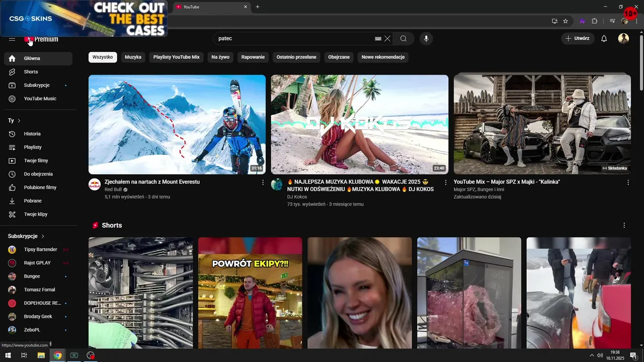Screen dimensions: 644x362
Task: Open the ZeboPL subscription
Action: (x=38, y=330)
